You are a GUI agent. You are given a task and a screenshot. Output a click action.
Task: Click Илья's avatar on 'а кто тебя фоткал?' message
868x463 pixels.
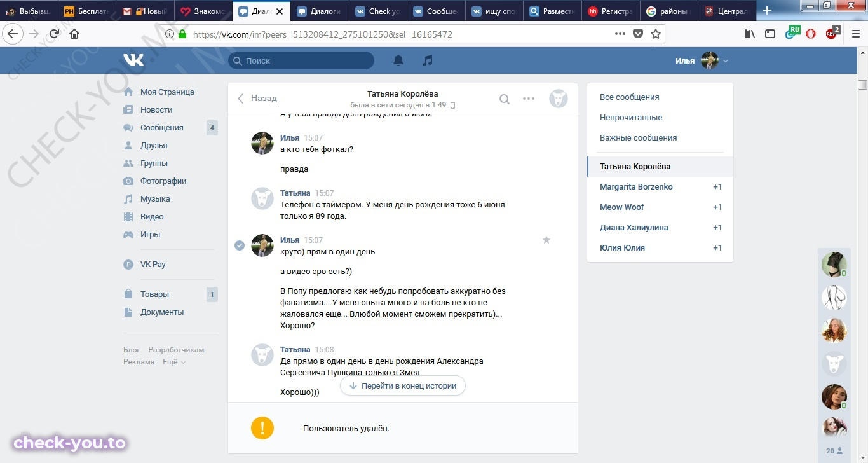point(262,143)
